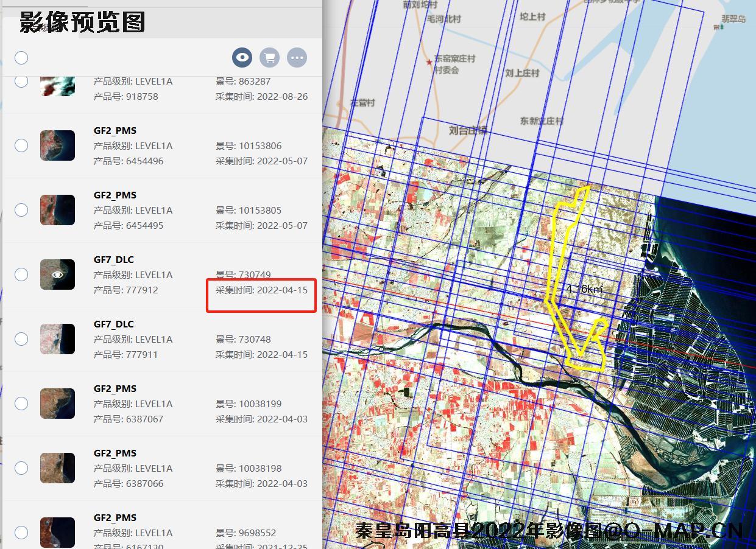The height and width of the screenshot is (549, 756).
Task: Click the GF2_PMS title of product 6454496
Action: (115, 130)
